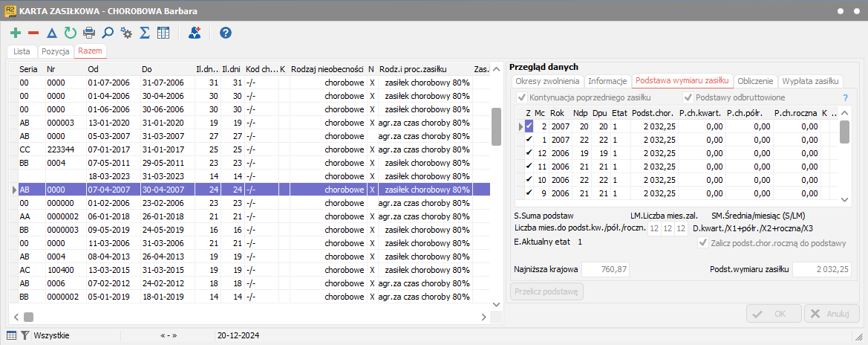Open the 'Wypłata zasiłku' tab

click(810, 81)
